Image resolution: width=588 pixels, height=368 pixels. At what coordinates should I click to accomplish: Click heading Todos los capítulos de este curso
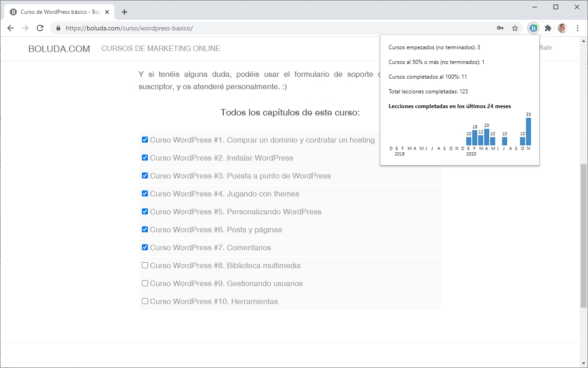pyautogui.click(x=290, y=113)
